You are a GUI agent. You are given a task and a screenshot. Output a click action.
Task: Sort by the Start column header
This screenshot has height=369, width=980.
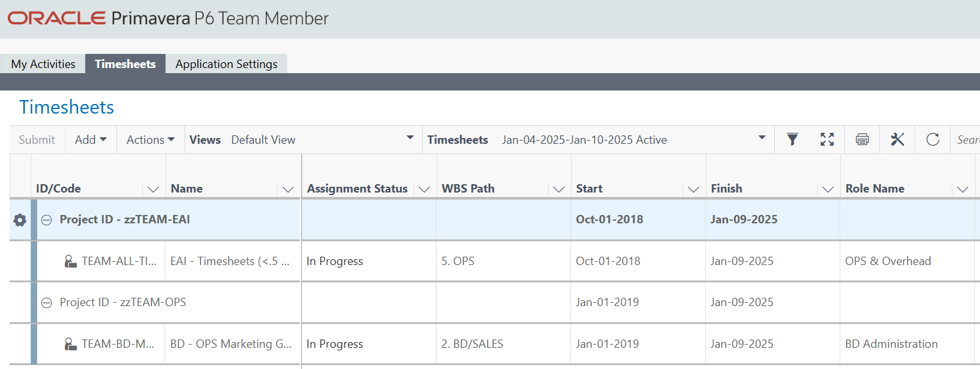click(589, 189)
